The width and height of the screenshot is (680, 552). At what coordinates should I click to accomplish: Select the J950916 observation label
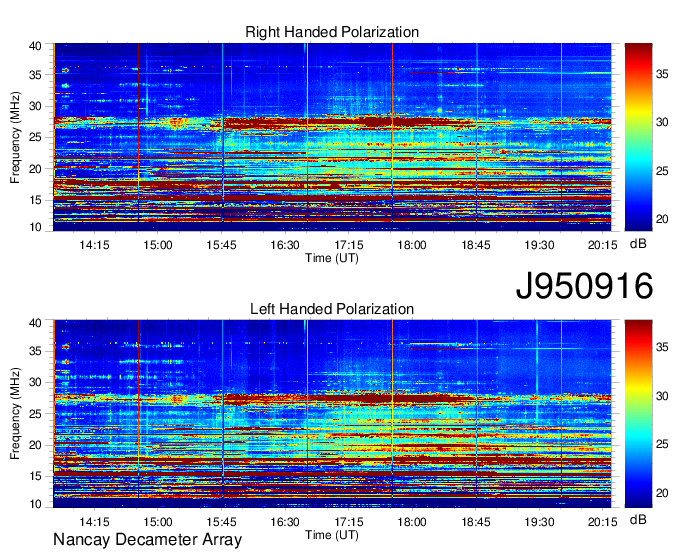[584, 286]
